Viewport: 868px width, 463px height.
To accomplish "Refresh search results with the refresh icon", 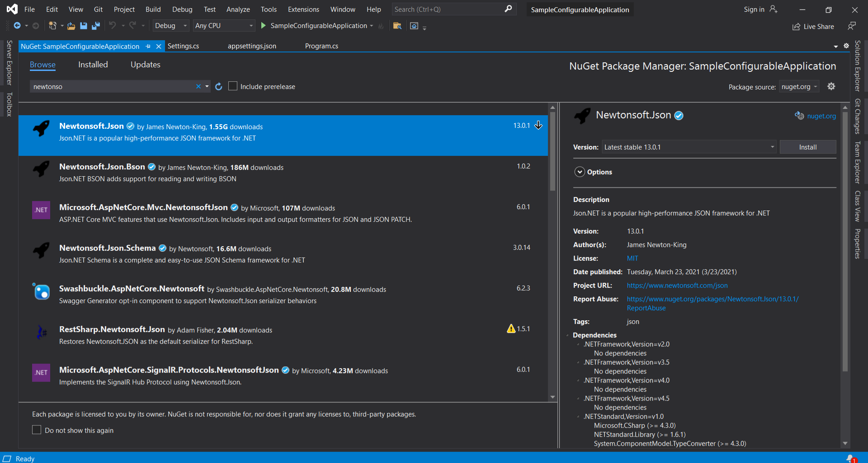I will [219, 86].
